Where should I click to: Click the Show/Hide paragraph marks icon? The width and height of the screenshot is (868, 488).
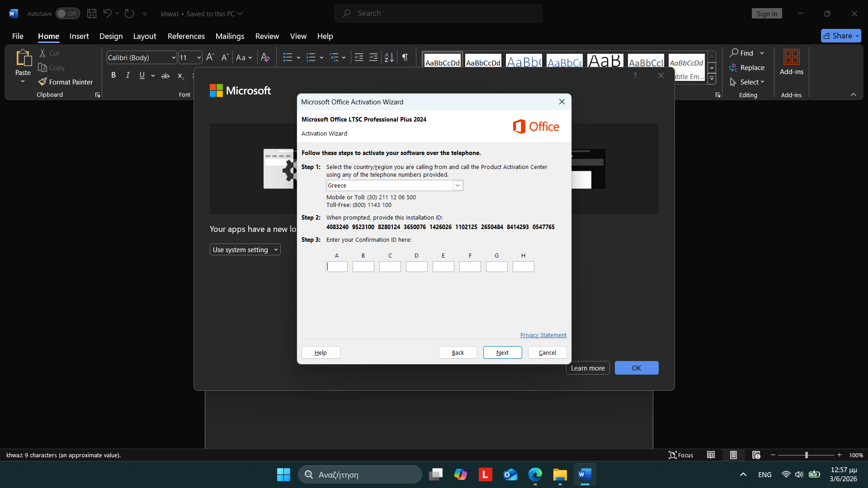click(x=405, y=57)
